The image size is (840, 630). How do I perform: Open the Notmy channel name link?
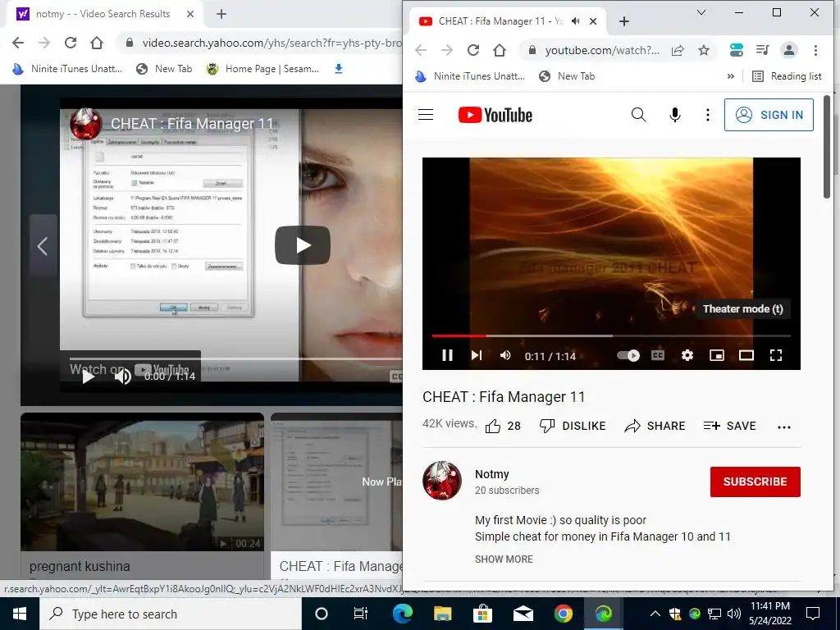[492, 474]
